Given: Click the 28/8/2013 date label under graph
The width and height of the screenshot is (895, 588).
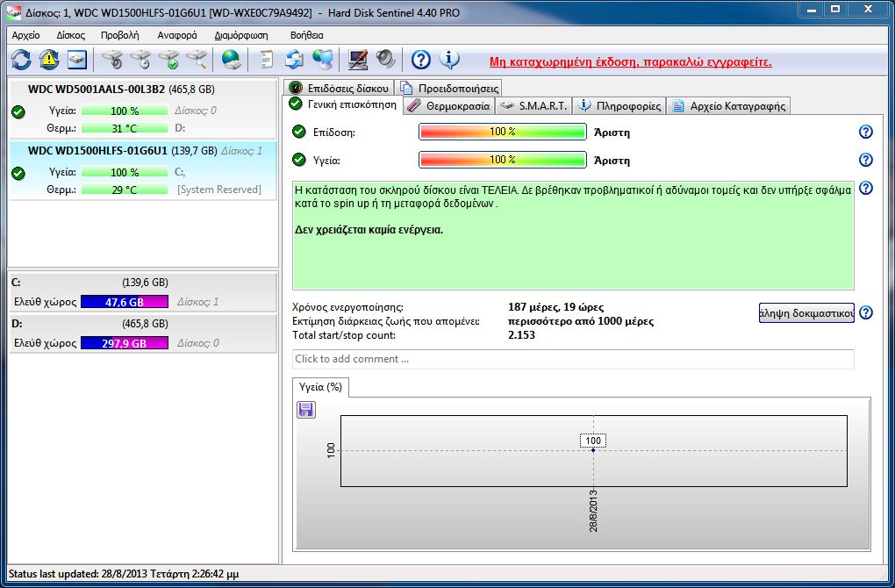Looking at the screenshot, I should [x=594, y=511].
